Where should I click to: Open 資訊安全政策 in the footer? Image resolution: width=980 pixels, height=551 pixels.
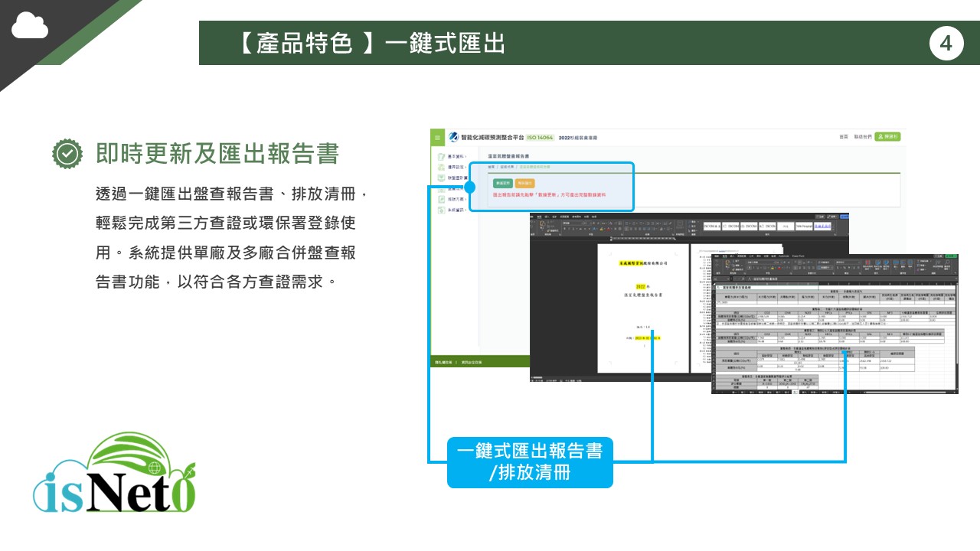(470, 363)
